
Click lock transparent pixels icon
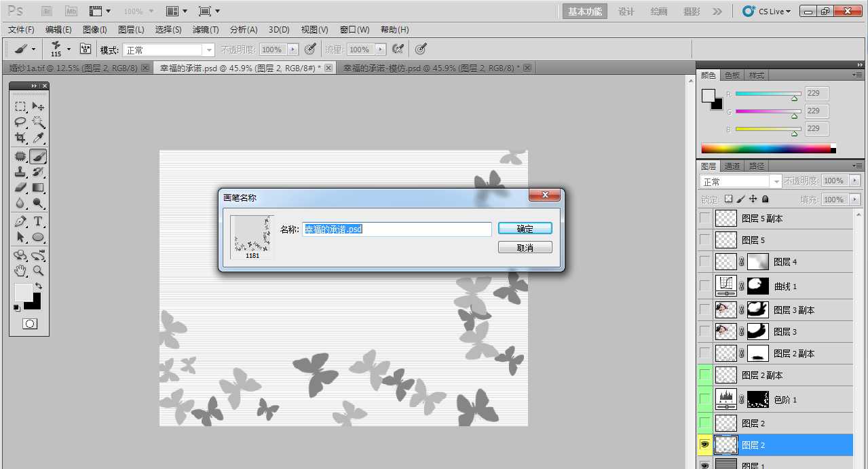coord(728,200)
